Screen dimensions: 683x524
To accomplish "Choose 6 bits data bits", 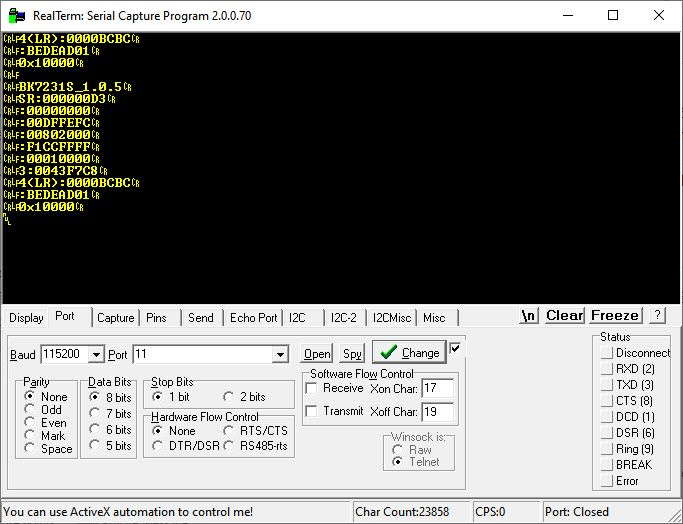I will [110, 429].
